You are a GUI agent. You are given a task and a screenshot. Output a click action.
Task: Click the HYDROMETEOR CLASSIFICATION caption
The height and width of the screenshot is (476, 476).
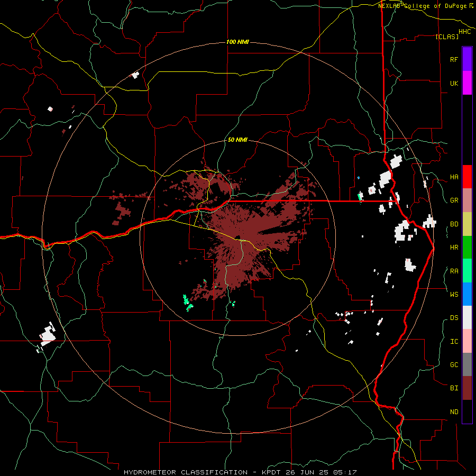click(x=186, y=472)
